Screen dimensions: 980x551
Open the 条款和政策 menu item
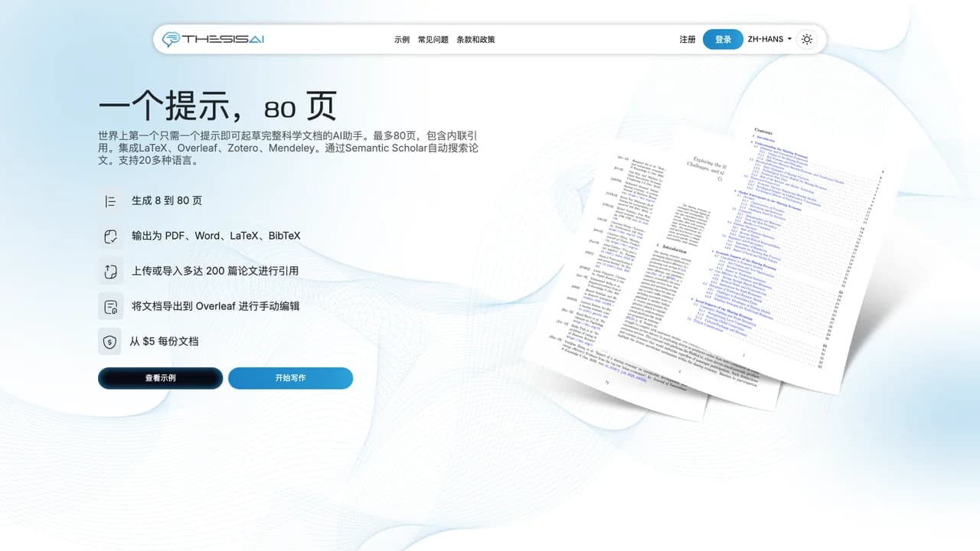(x=475, y=39)
